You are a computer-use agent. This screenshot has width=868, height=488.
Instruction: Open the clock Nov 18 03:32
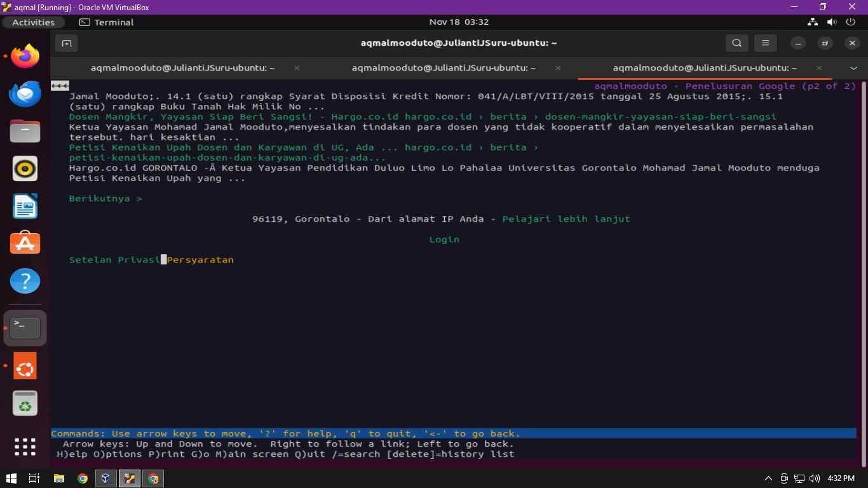coord(459,22)
